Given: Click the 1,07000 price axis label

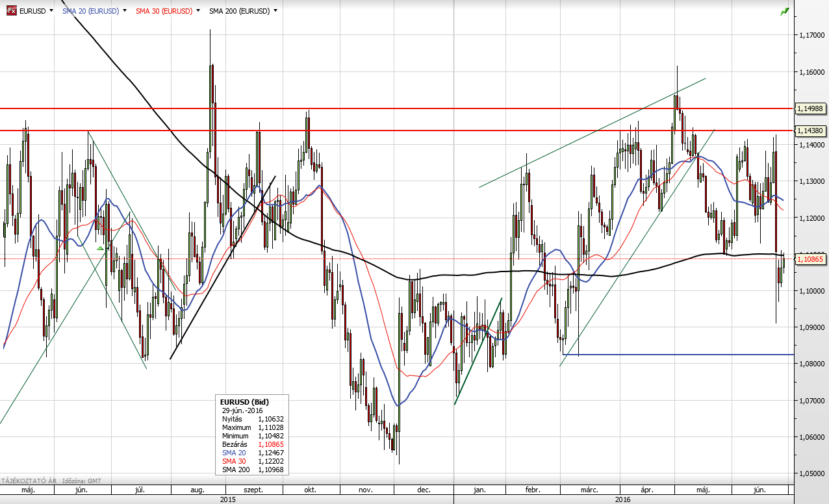Looking at the screenshot, I should click(x=813, y=401).
